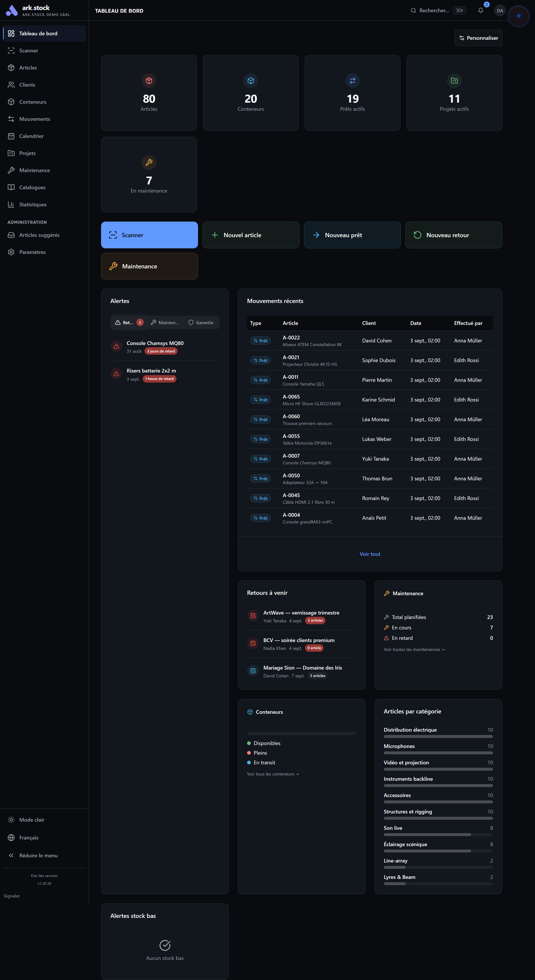Click the swap arrows icon on the Prêts actifs card
Viewport: 535px width, 980px height.
tap(352, 81)
